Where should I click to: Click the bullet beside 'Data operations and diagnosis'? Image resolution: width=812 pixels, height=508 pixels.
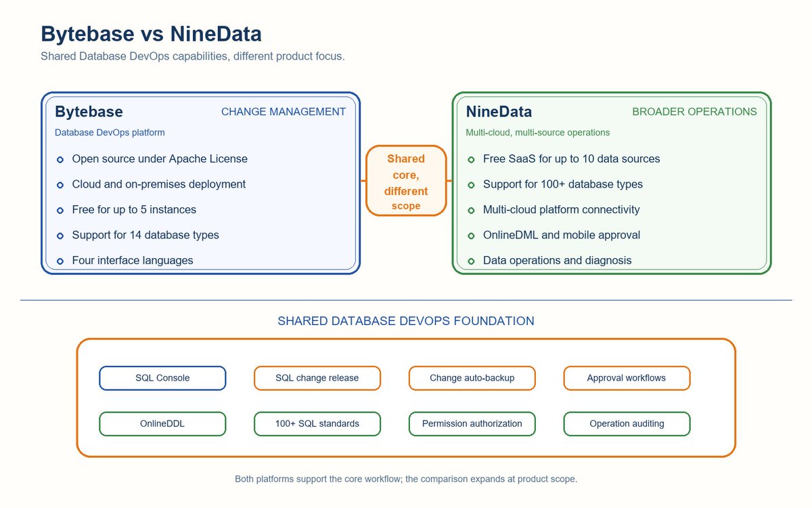click(x=471, y=261)
